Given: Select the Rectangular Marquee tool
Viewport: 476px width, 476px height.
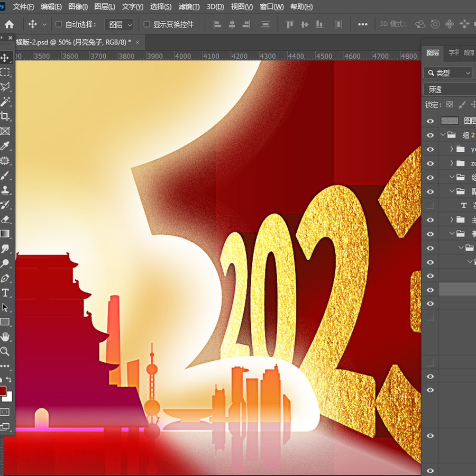Looking at the screenshot, I should pyautogui.click(x=5, y=72).
